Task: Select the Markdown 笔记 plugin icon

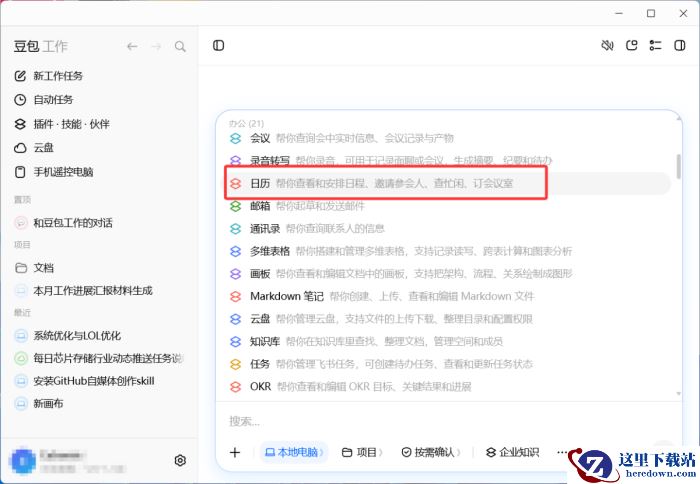Action: (235, 296)
